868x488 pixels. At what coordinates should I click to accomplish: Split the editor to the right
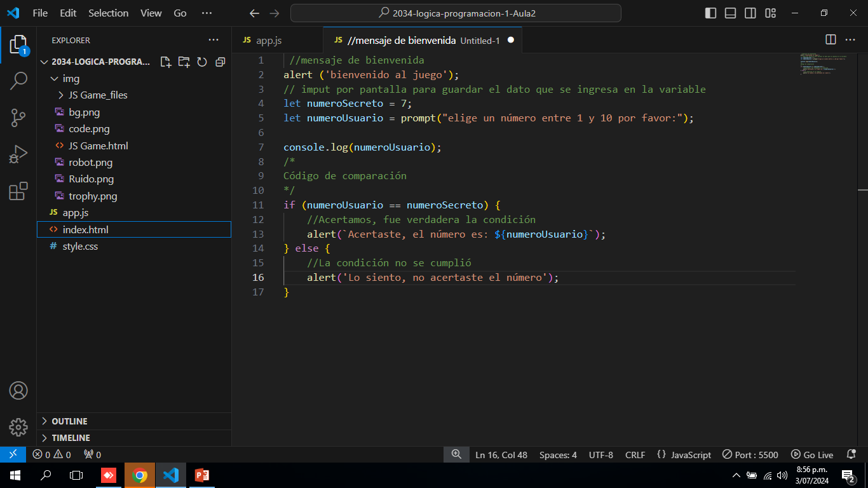click(x=831, y=40)
